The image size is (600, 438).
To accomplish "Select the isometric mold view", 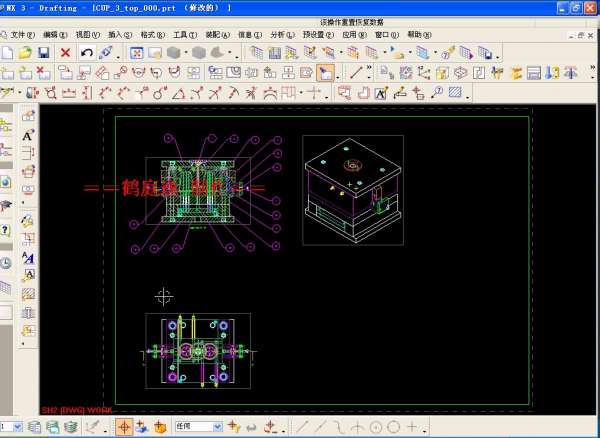I will 352,190.
